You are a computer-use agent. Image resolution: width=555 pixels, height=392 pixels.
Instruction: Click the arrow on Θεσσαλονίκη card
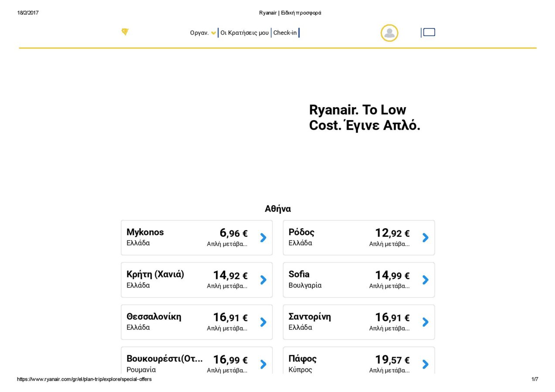point(263,322)
